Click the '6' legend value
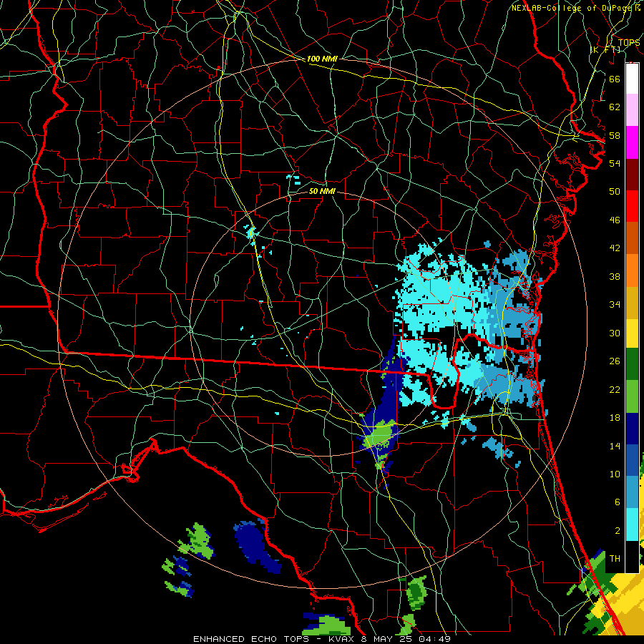Viewport: 644px width, 644px height. pyautogui.click(x=617, y=502)
